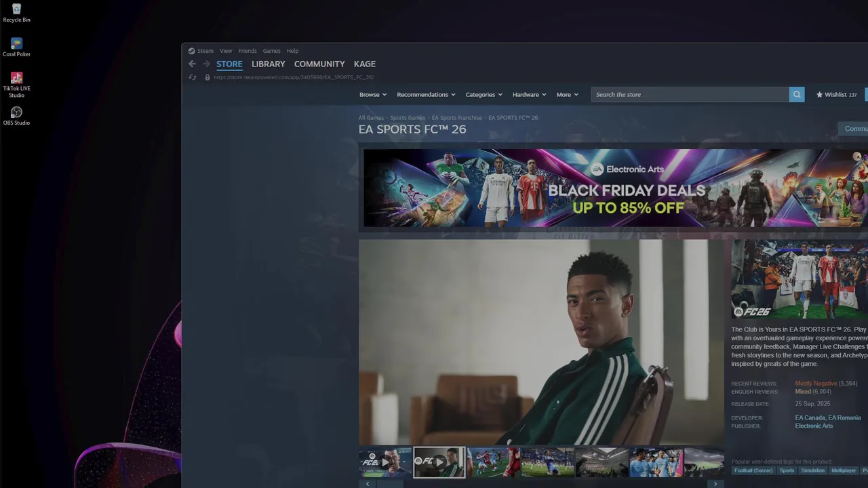
Task: Play the first trailer thumbnail
Action: click(385, 462)
